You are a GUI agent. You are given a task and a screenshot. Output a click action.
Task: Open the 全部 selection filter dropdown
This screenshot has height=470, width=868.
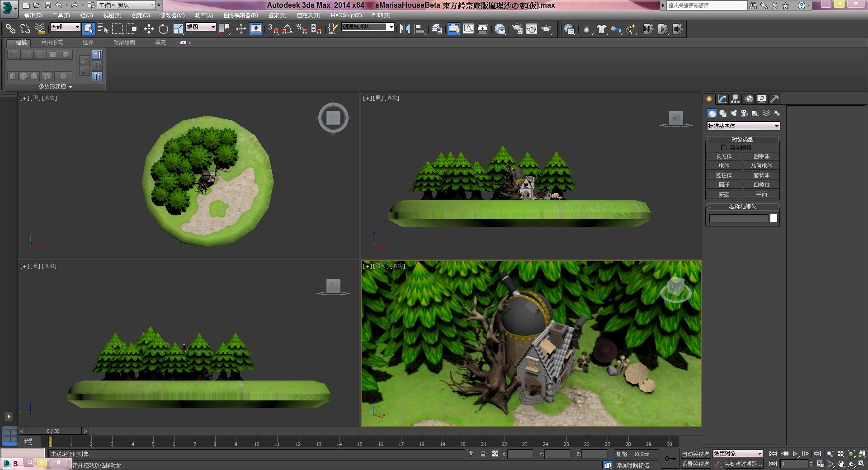65,27
